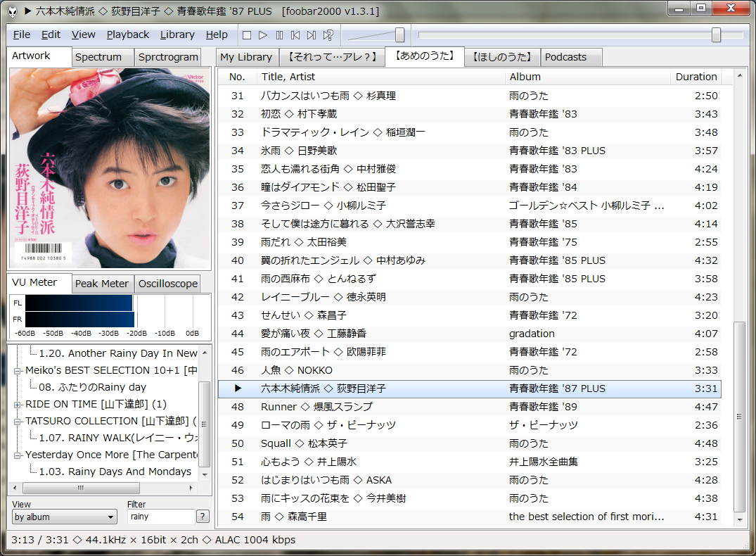
Task: Select track 54 雨 森高千里
Action: click(470, 517)
